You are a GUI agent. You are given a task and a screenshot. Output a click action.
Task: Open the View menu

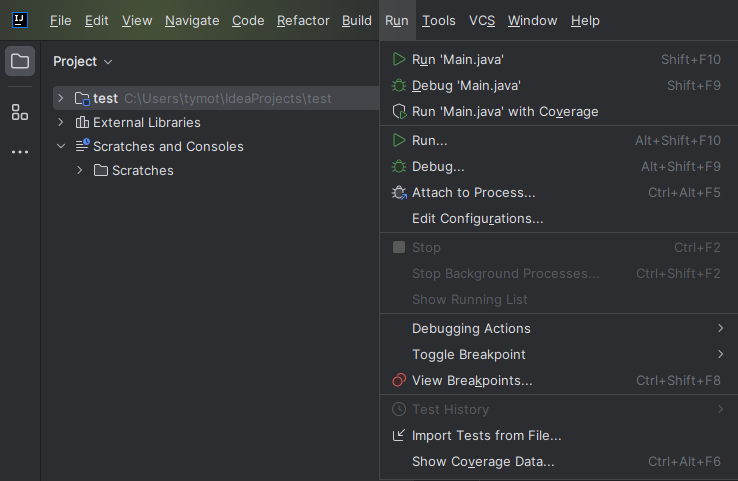tap(137, 21)
